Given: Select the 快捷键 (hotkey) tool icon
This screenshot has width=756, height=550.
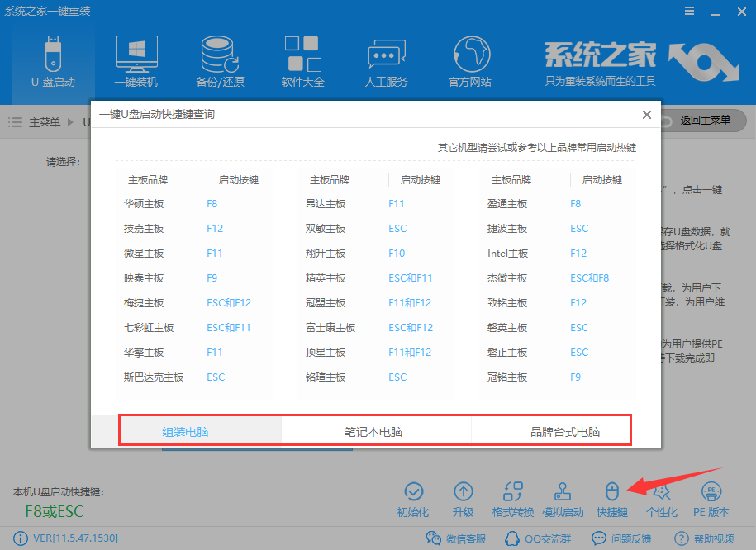Looking at the screenshot, I should click(611, 498).
